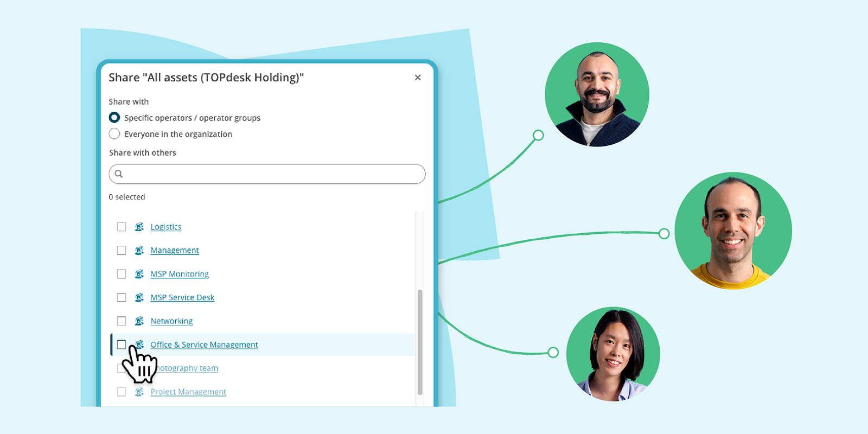Click the magnifying glass search icon
Image resolution: width=868 pixels, height=434 pixels.
click(119, 174)
